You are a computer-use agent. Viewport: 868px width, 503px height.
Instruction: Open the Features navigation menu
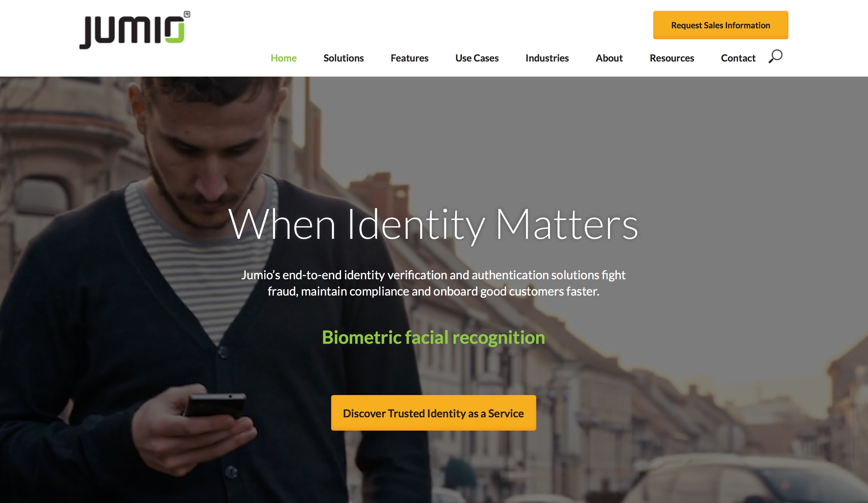pos(410,58)
